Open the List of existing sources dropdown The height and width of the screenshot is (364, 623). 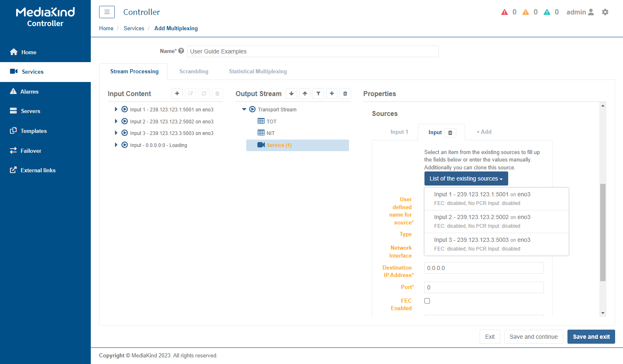pyautogui.click(x=466, y=178)
